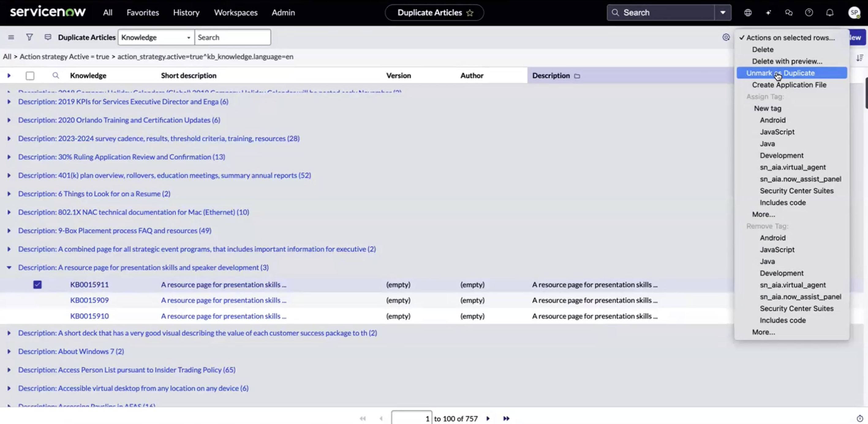
Task: Remove the sn_aia.virtual_agent tag
Action: tap(793, 285)
